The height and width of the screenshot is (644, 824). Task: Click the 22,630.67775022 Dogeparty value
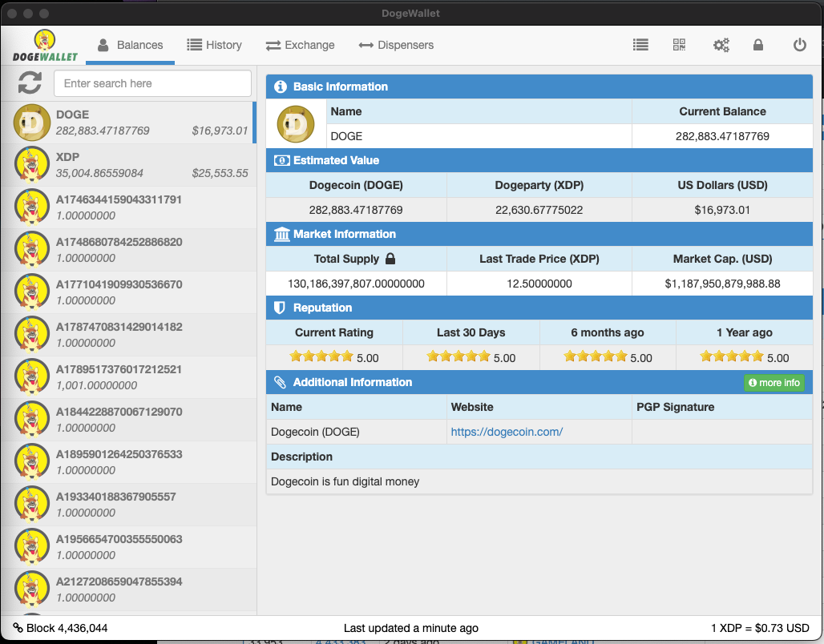[x=539, y=210]
